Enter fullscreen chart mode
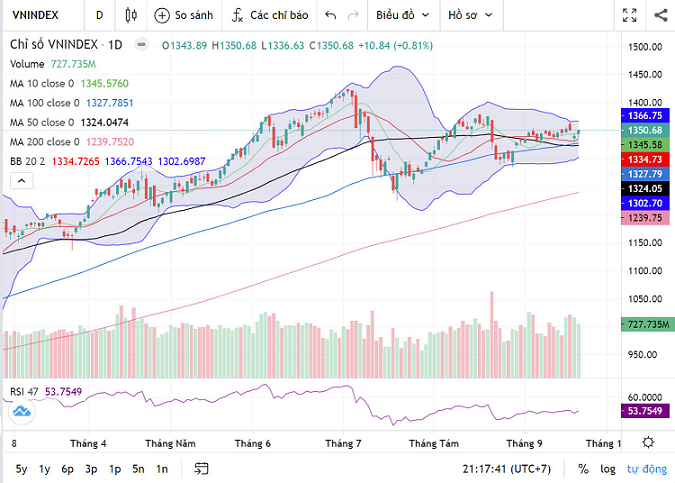This screenshot has width=675, height=483. pyautogui.click(x=629, y=16)
